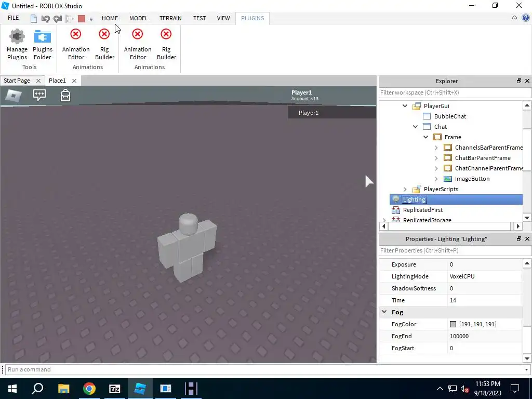Viewport: 532px width, 399px height.
Task: Select the PLUGINS ribbon tab
Action: [252, 18]
